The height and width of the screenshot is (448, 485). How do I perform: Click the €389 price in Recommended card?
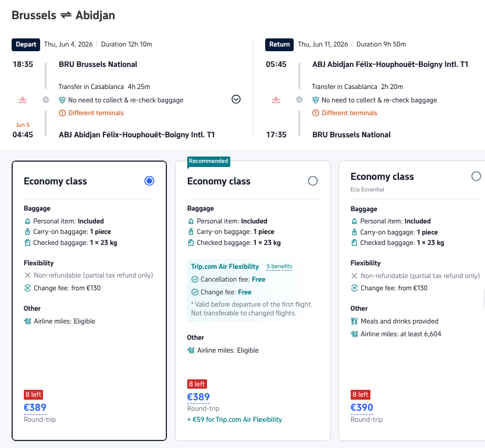(x=198, y=397)
